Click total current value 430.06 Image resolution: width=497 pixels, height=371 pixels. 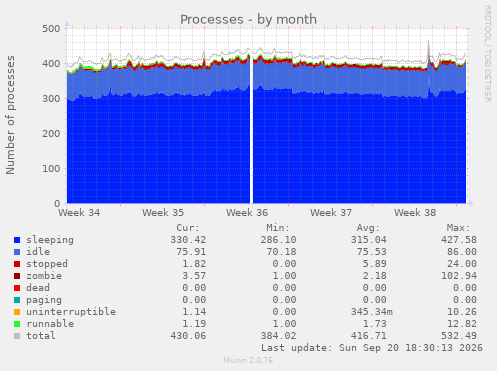tap(188, 336)
